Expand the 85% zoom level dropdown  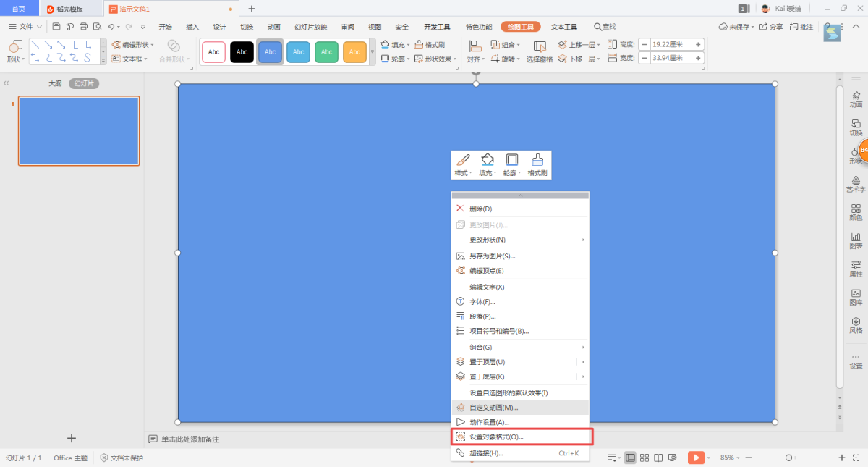pyautogui.click(x=731, y=458)
